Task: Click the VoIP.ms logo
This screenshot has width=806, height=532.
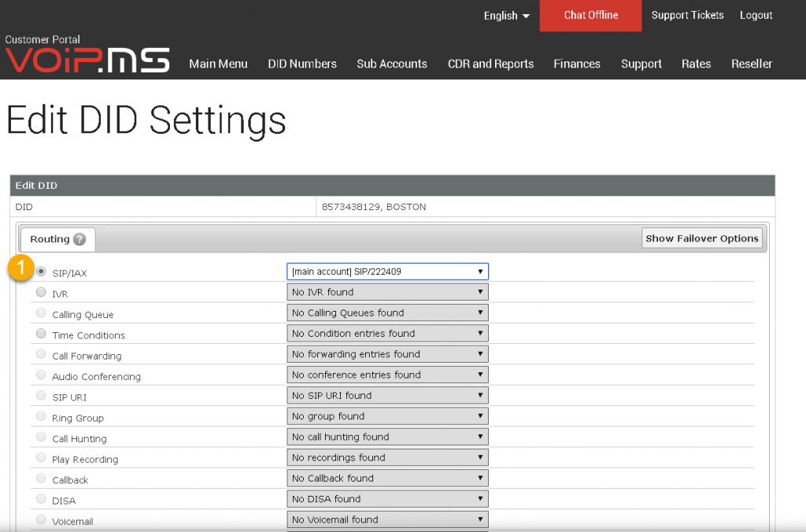Action: point(87,57)
